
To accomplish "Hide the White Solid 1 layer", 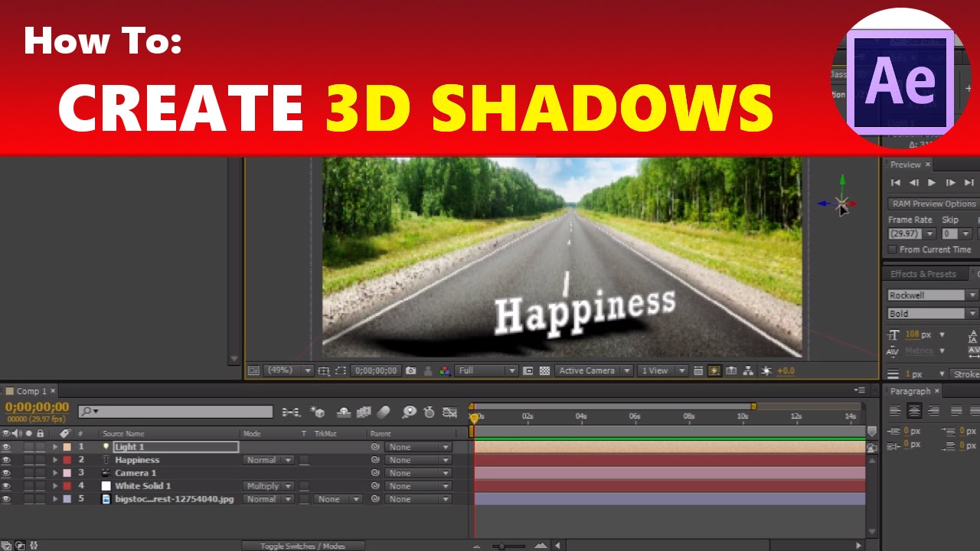I will tap(6, 486).
